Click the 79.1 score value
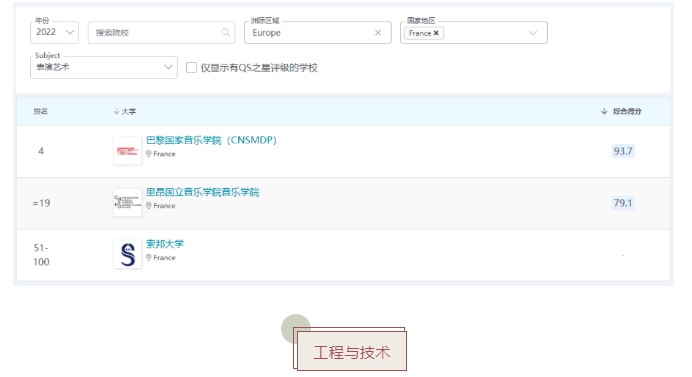The image size is (692, 377). tap(623, 203)
